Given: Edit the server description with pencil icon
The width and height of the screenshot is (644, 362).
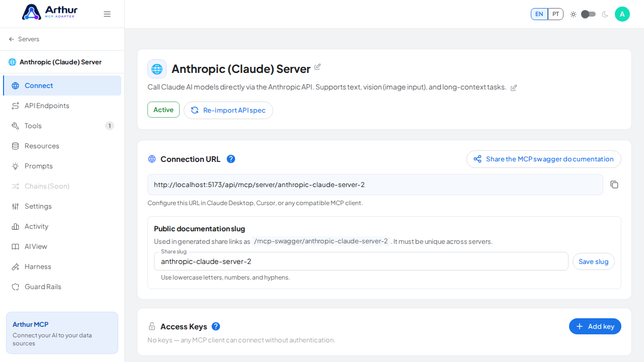Looking at the screenshot, I should point(514,87).
